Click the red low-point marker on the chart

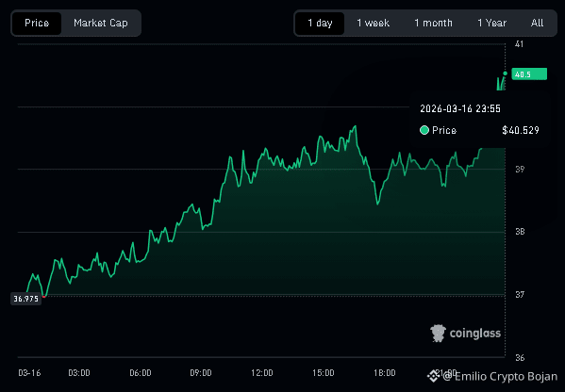44,297
